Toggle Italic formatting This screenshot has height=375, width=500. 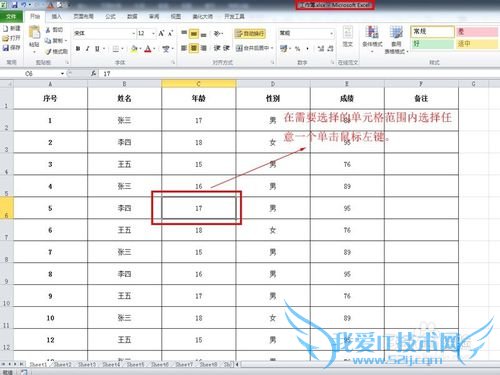coord(87,49)
